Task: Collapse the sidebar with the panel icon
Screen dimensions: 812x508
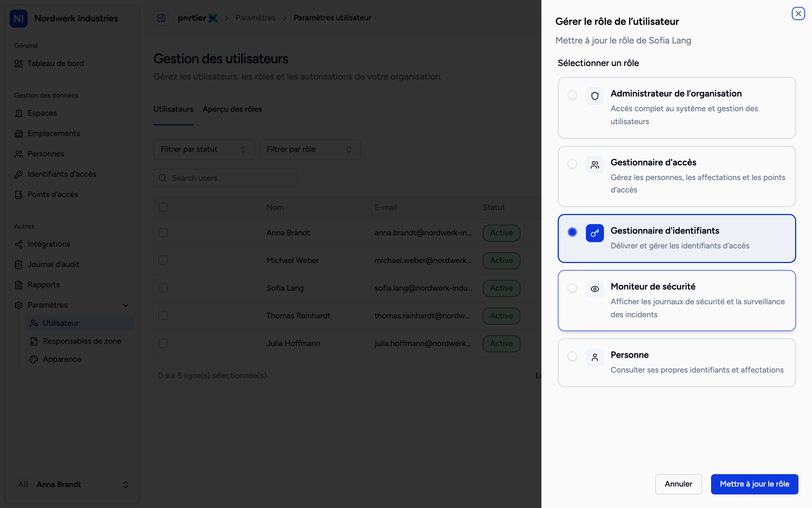Action: (161, 18)
